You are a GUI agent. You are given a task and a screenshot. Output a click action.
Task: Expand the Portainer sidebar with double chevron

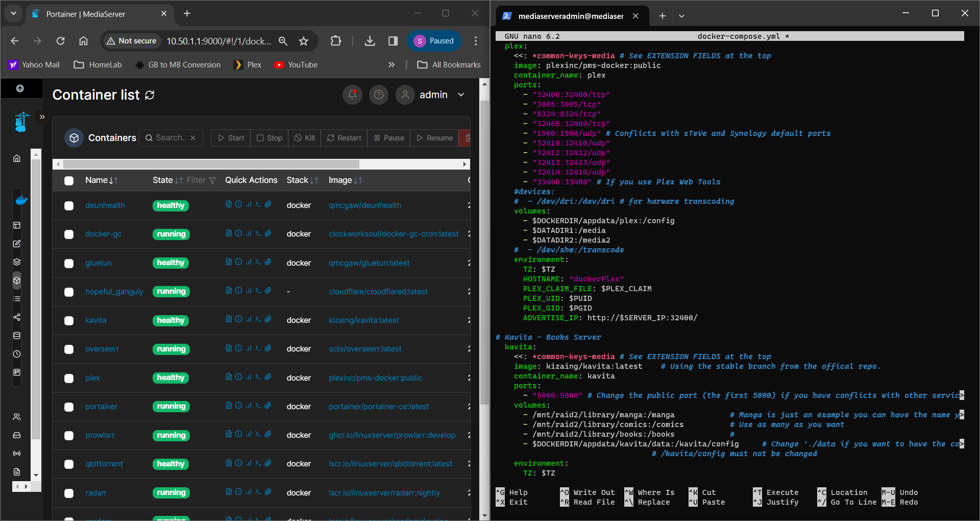(42, 117)
